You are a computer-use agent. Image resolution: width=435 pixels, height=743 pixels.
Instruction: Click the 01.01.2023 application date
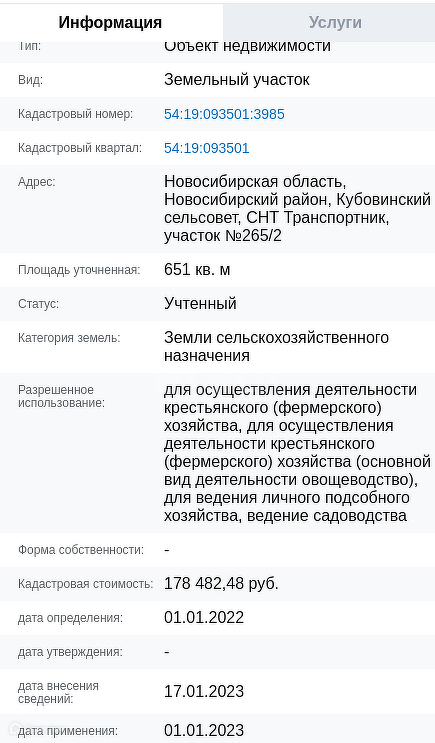[204, 730]
